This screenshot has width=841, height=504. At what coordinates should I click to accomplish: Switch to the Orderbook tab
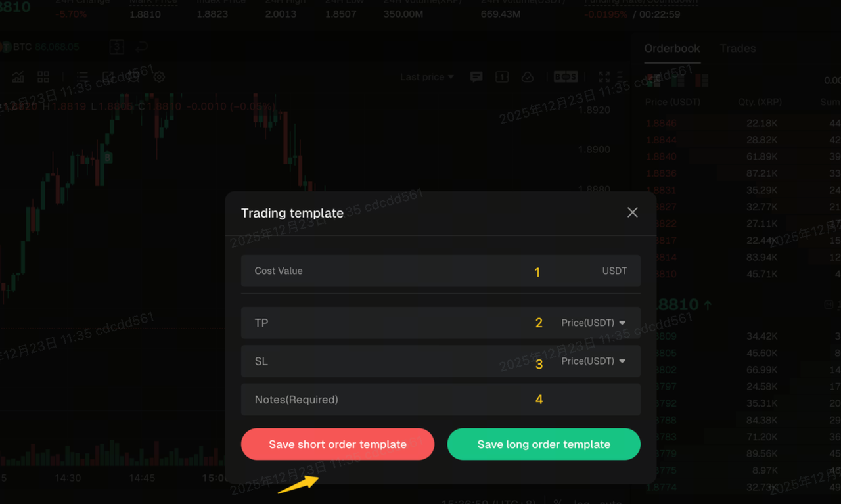coord(671,48)
